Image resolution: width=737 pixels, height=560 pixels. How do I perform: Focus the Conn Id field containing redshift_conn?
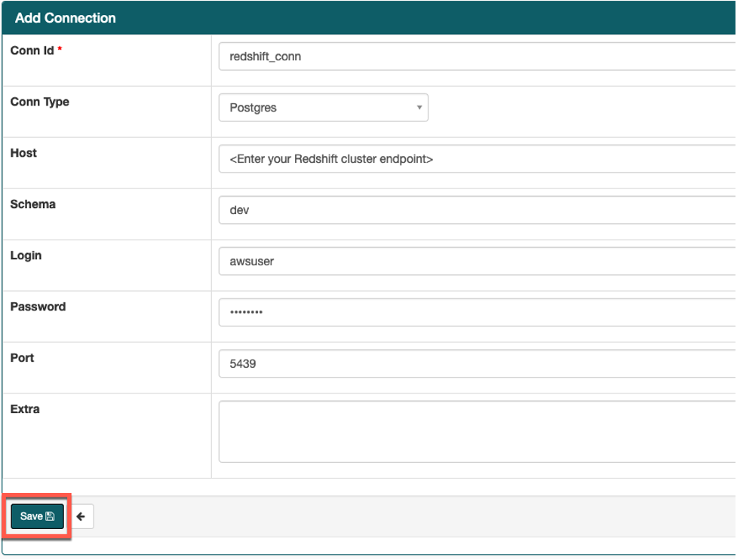tap(475, 57)
